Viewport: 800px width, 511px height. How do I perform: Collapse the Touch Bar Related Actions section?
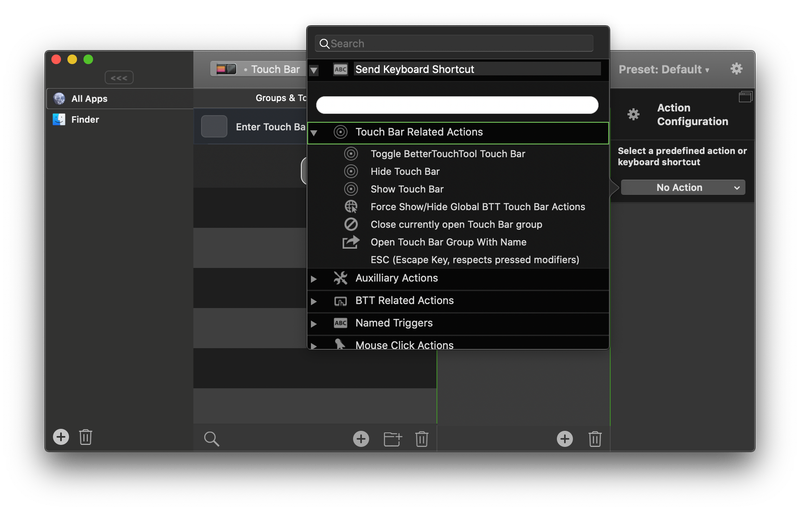click(314, 133)
